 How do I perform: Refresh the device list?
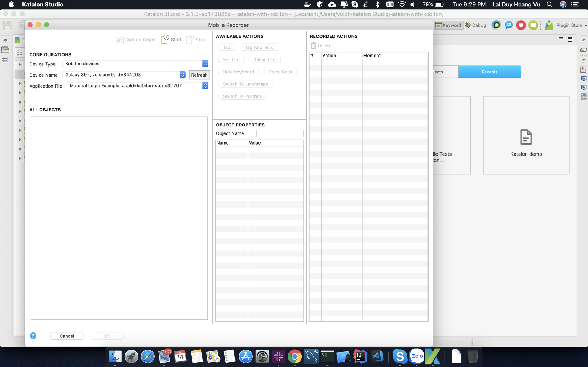199,75
